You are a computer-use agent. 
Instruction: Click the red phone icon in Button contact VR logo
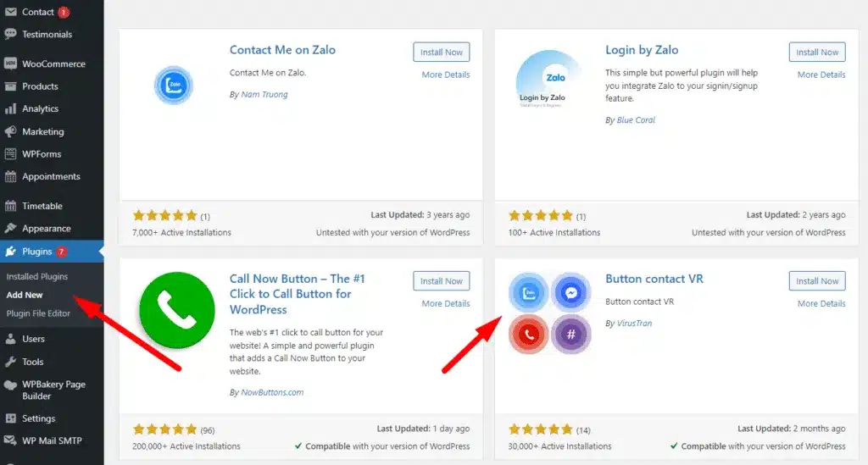pos(529,334)
